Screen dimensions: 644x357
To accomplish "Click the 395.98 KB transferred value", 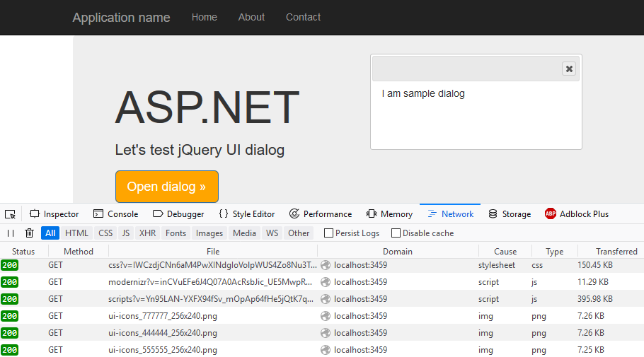I will coord(595,299).
